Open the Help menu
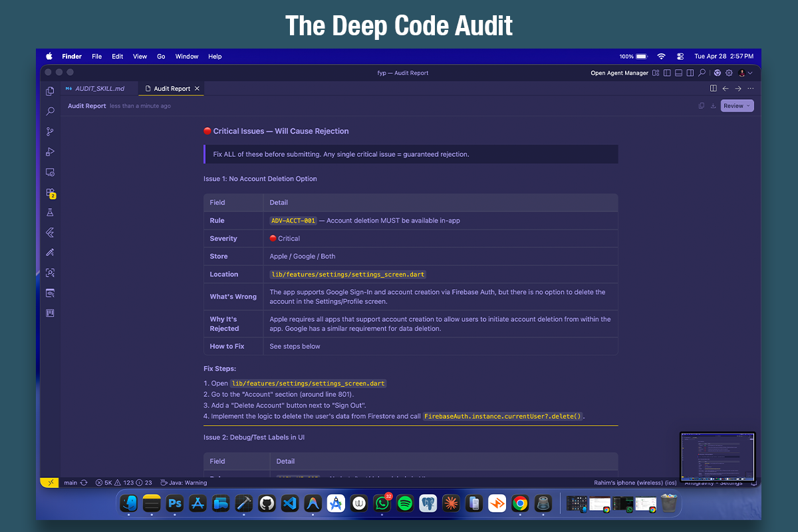Screen dimensions: 798x532 point(215,57)
